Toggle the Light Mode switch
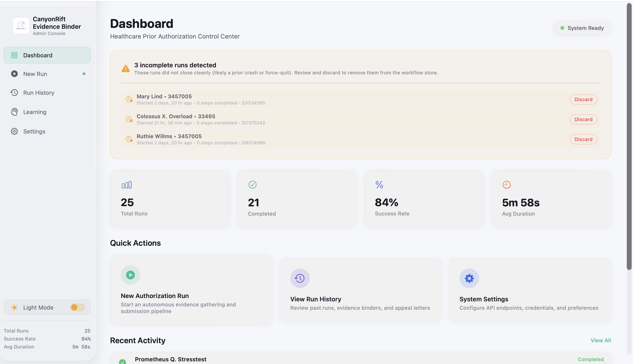Screen dimensions: 633x364 78,307
